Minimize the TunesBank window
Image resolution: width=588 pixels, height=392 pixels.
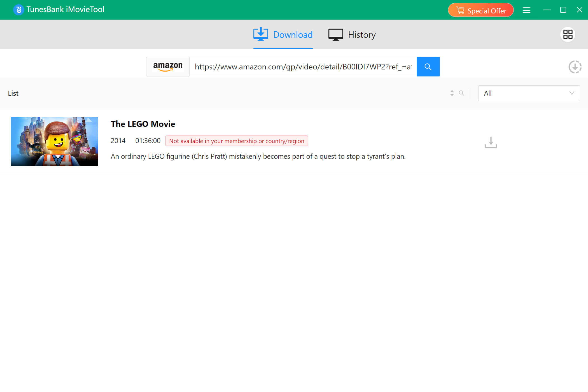pos(547,10)
